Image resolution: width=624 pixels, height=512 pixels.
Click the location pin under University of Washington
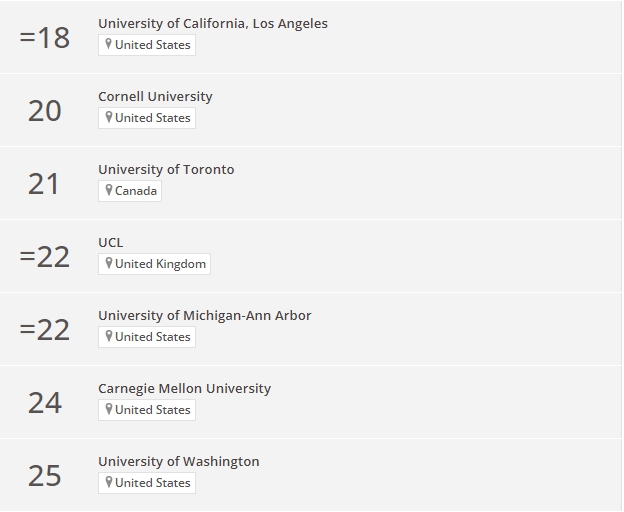108,482
